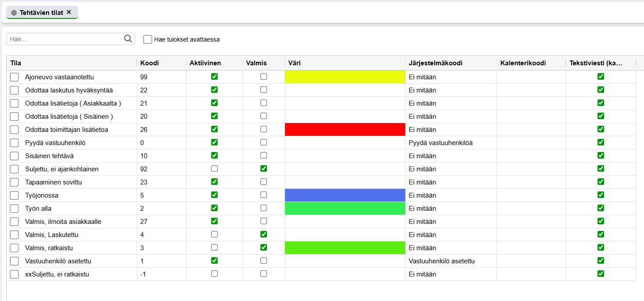Toggle Tekstiviesti for xxSuljettu, ei ratkaistu
This screenshot has width=644, height=301.
click(601, 273)
